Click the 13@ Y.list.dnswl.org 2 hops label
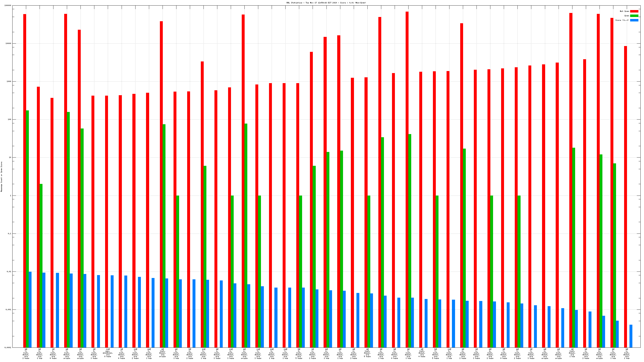 135,354
